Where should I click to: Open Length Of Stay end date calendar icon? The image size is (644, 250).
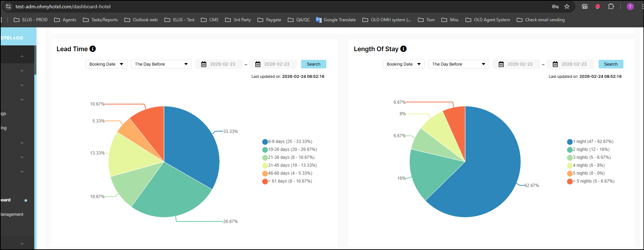coord(555,64)
